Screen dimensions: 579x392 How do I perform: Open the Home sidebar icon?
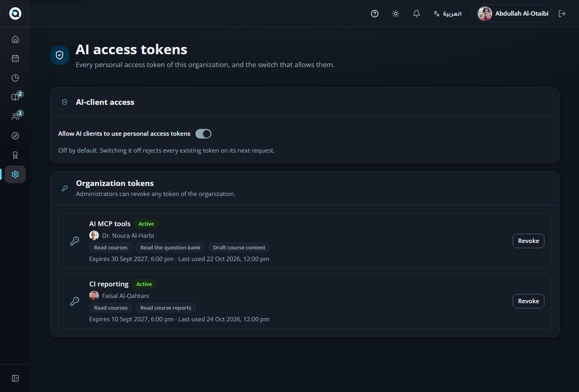tap(15, 39)
